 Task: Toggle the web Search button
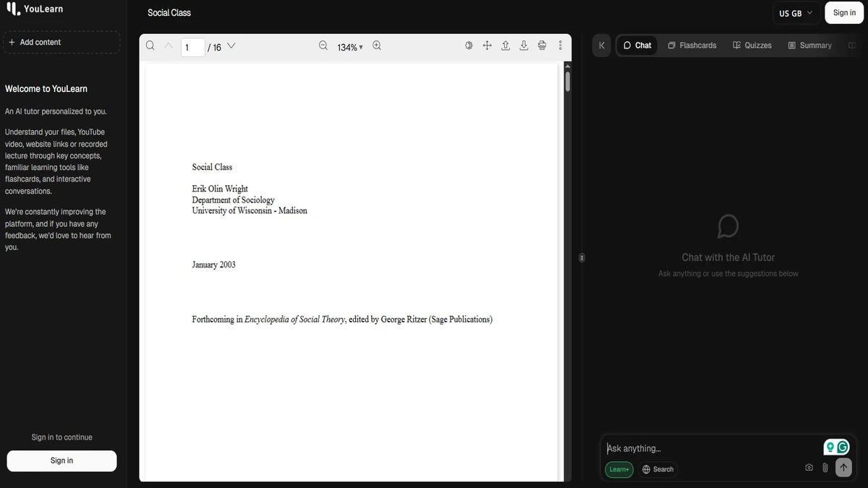pyautogui.click(x=658, y=469)
